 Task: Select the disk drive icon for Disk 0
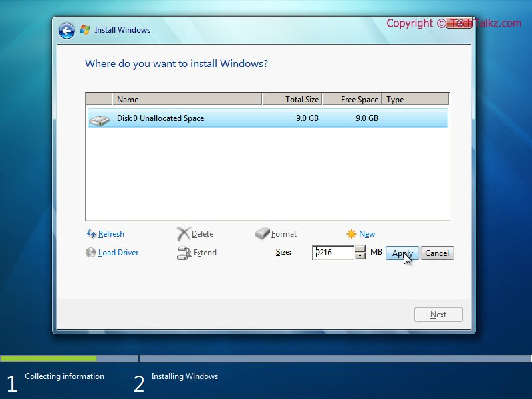tap(99, 120)
